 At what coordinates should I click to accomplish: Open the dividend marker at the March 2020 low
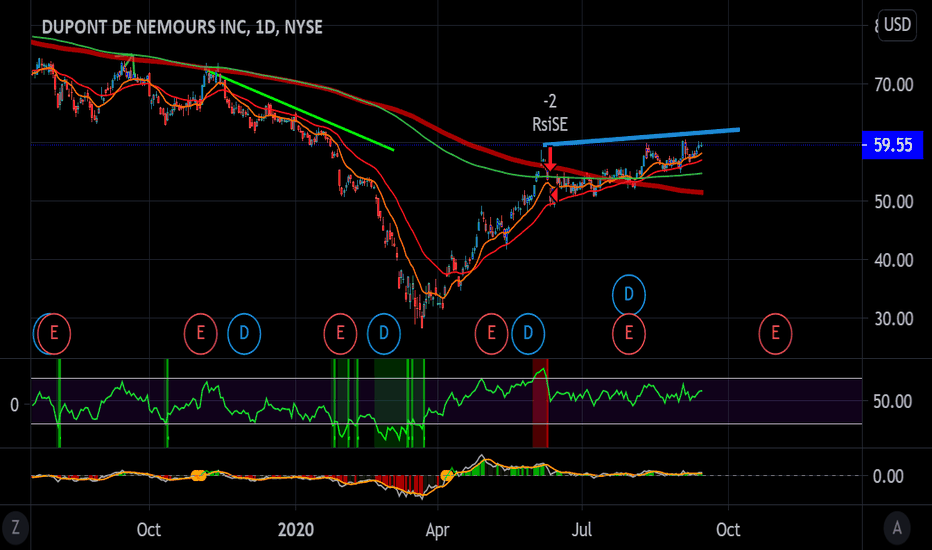tap(383, 333)
